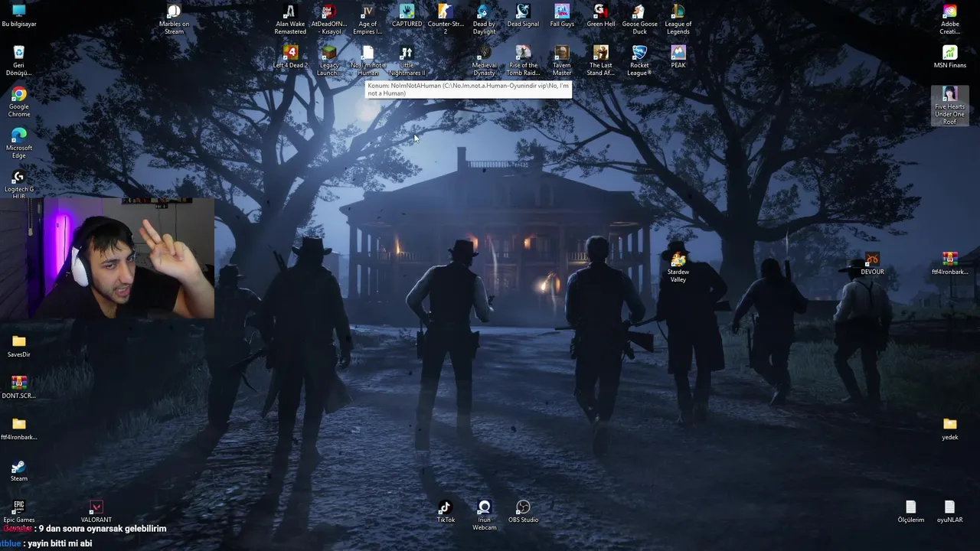This screenshot has height=551, width=980.
Task: Select the Goose Goose Duck icon
Action: [x=639, y=19]
